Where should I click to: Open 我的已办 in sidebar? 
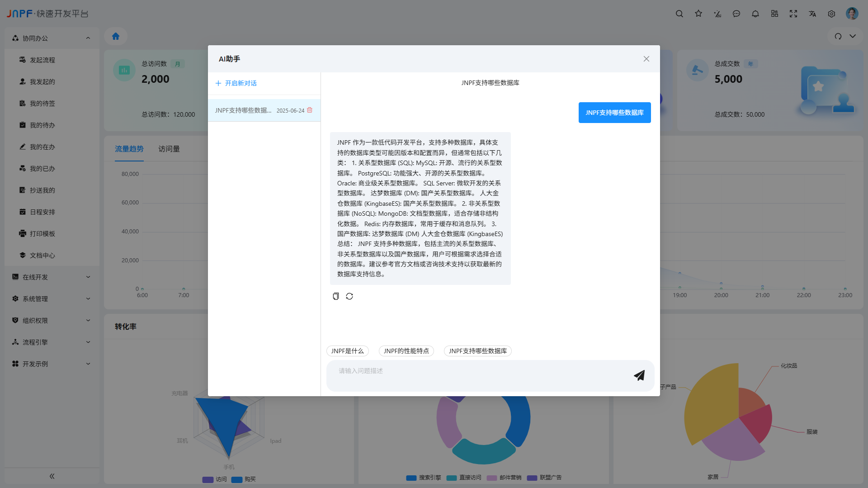tap(52, 169)
